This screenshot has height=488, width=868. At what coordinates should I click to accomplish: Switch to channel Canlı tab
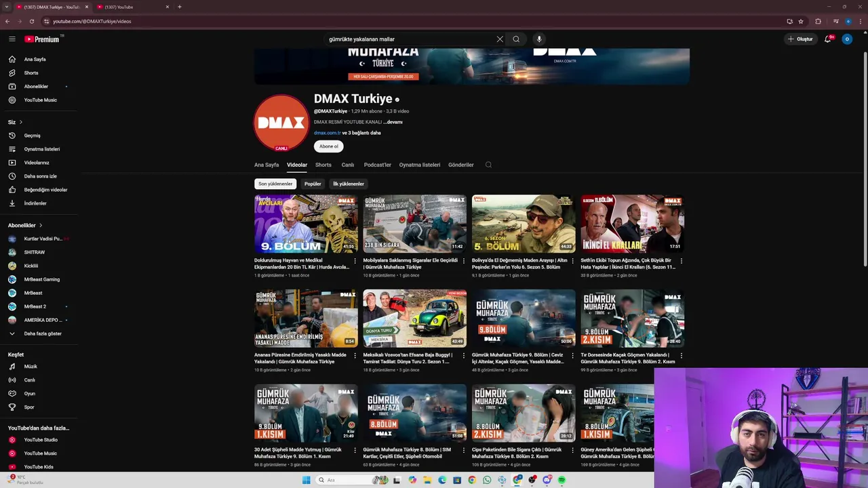point(348,165)
